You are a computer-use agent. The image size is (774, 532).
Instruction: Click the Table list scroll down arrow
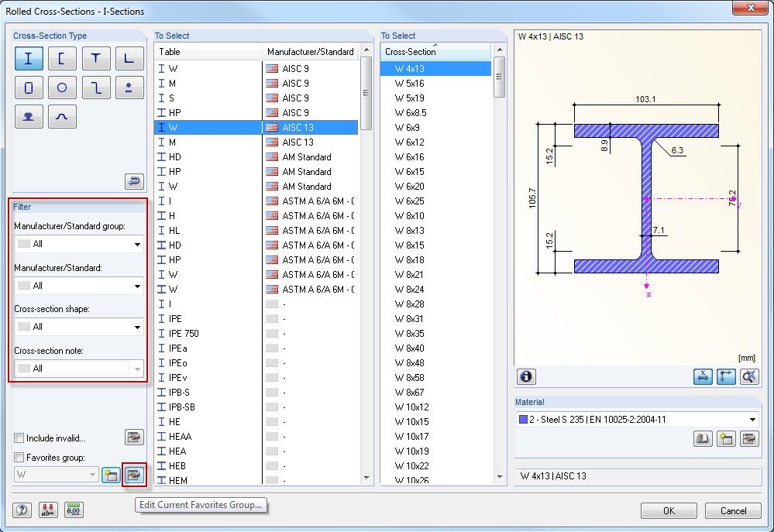point(366,477)
